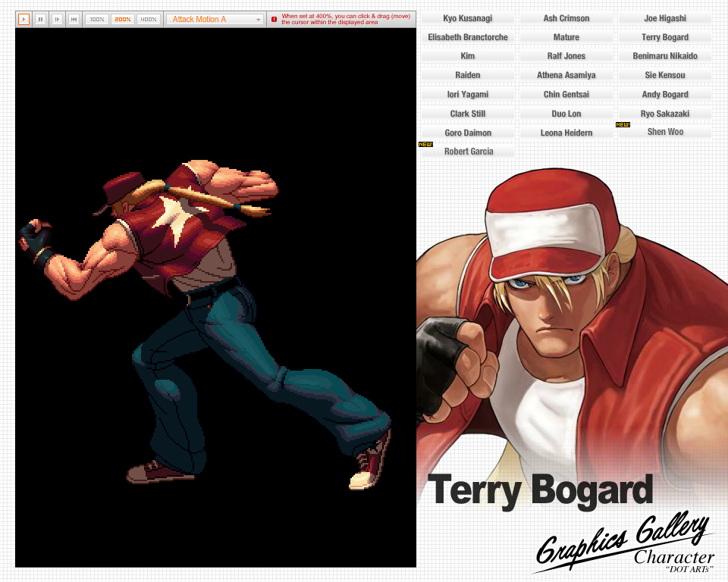Click the red warning info icon
This screenshot has width=728, height=582.
click(x=274, y=20)
